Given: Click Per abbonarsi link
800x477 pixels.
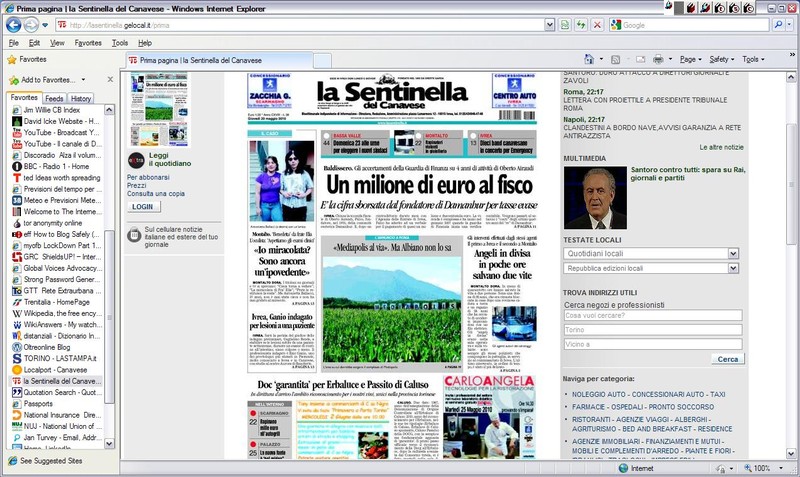Looking at the screenshot, I should pyautogui.click(x=148, y=177).
